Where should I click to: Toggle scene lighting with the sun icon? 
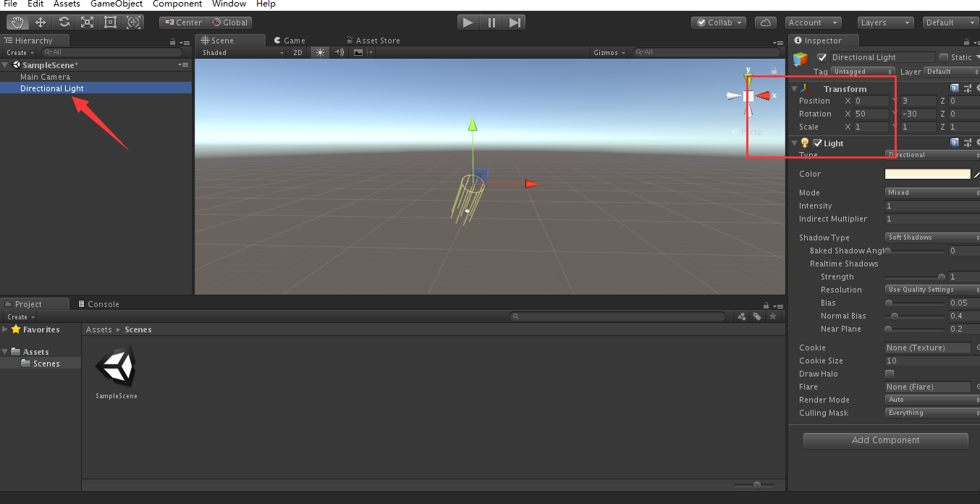click(x=319, y=52)
